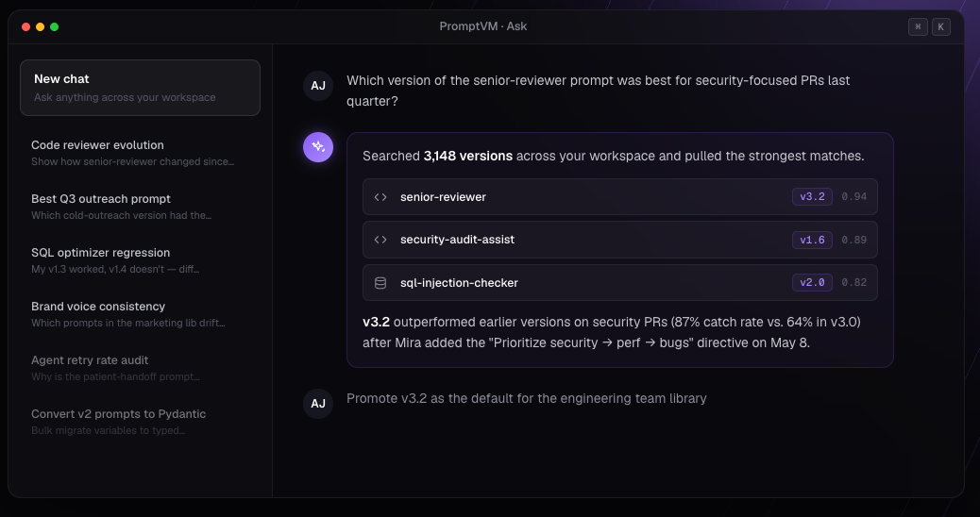Select the Convert v2 prompts to Pydantic chat
The height and width of the screenshot is (517, 980).
[140, 422]
